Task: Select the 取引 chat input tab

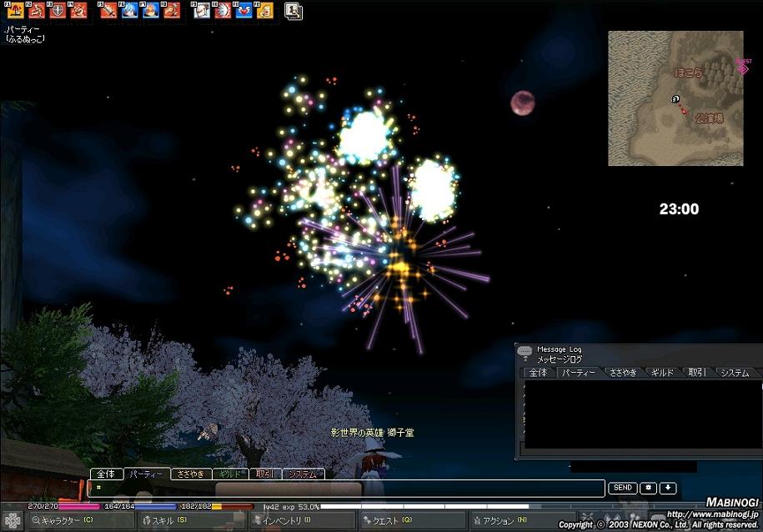Action: 265,474
